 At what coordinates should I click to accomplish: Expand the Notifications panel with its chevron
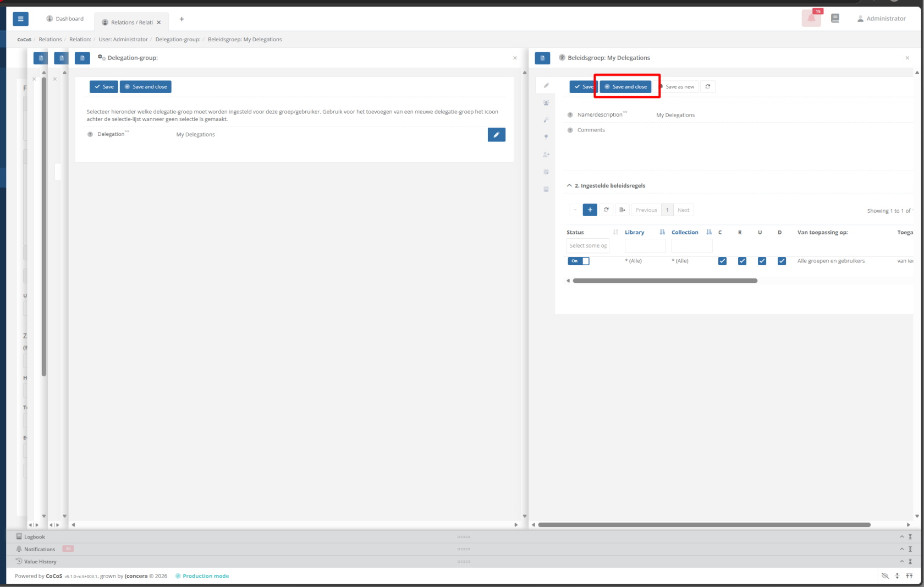(901, 549)
